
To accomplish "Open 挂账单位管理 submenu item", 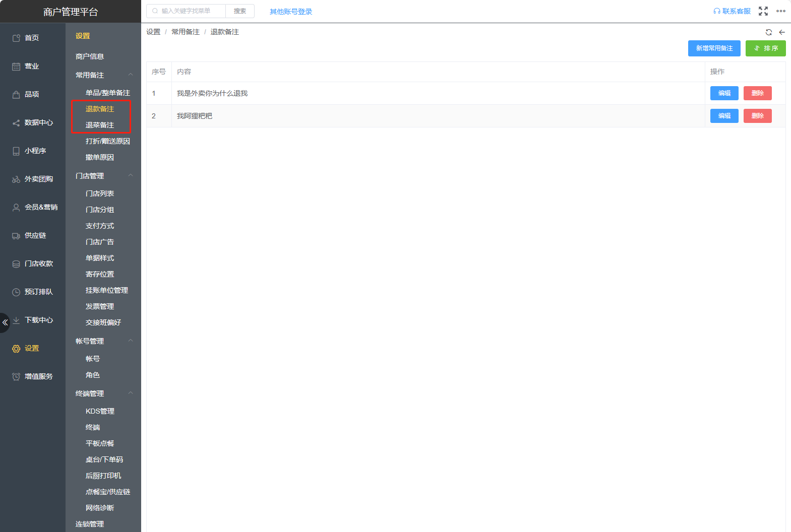I will pos(107,290).
